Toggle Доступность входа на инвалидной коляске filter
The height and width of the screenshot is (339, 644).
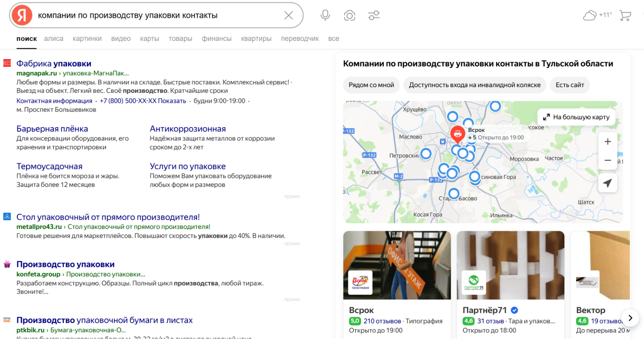click(475, 85)
